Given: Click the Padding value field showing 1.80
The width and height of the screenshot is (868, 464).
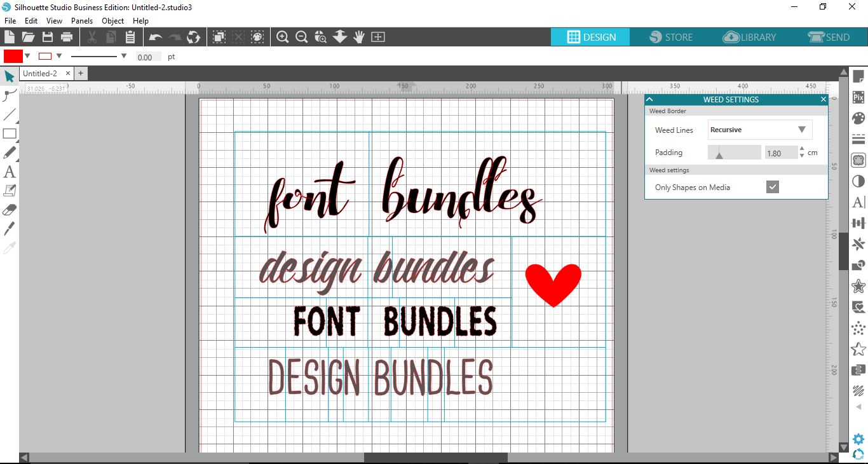Looking at the screenshot, I should coord(781,153).
